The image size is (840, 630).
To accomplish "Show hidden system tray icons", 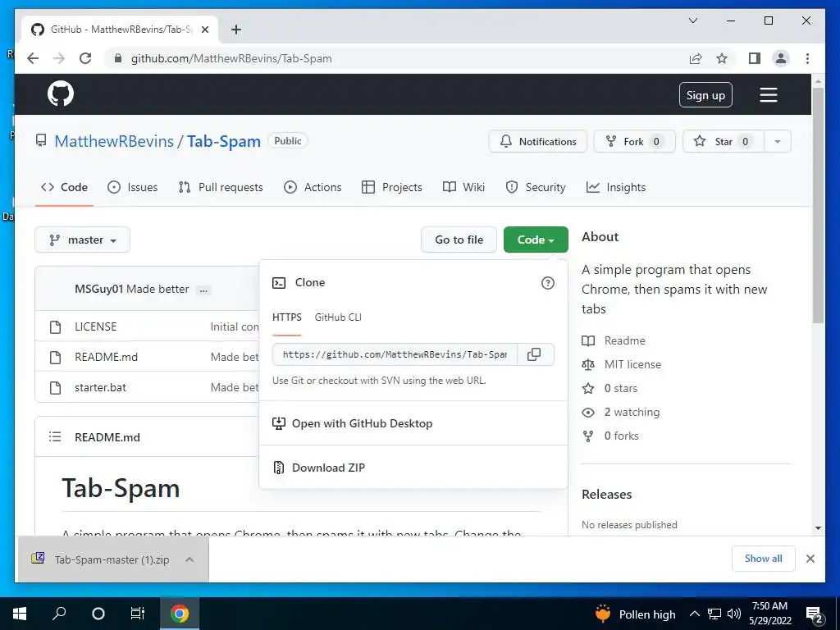I will click(x=694, y=614).
